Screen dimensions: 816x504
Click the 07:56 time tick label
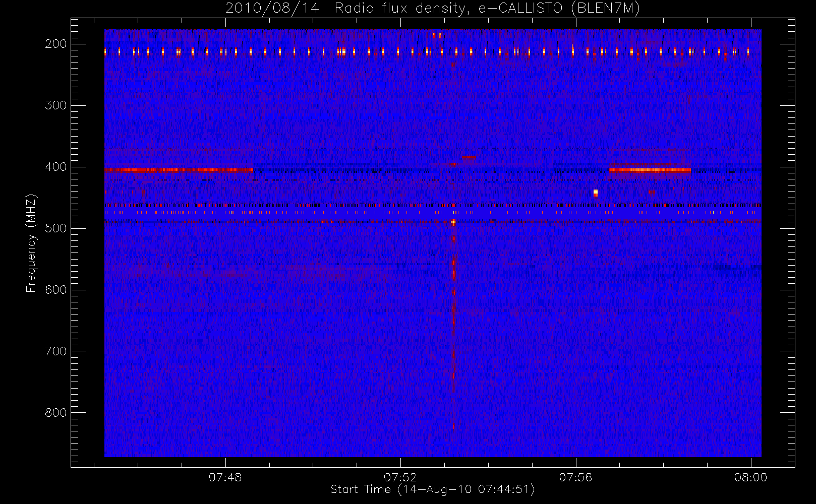575,477
